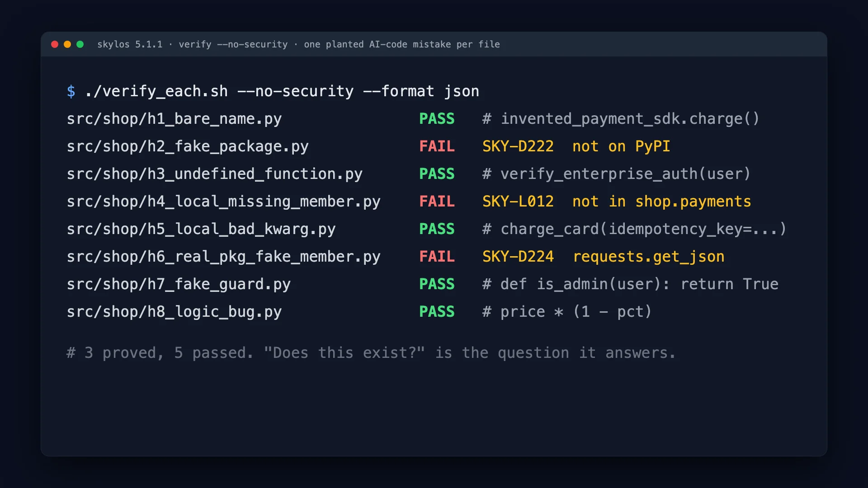Click the green maximize window dot
The image size is (868, 488).
point(80,44)
